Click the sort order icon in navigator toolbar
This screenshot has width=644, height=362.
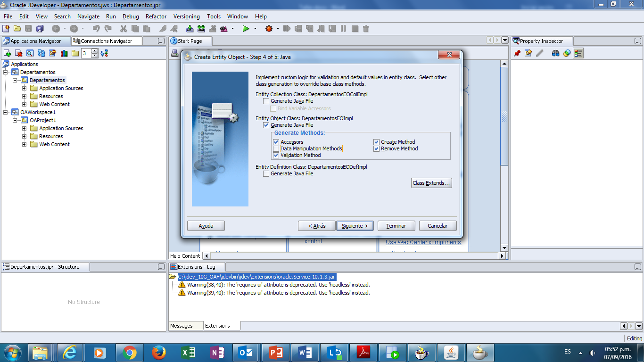[x=104, y=53]
